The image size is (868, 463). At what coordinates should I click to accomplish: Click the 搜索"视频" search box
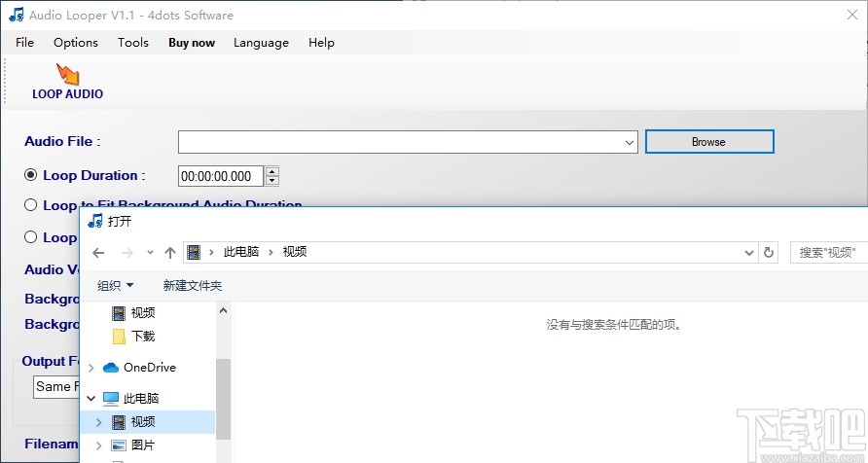[829, 252]
